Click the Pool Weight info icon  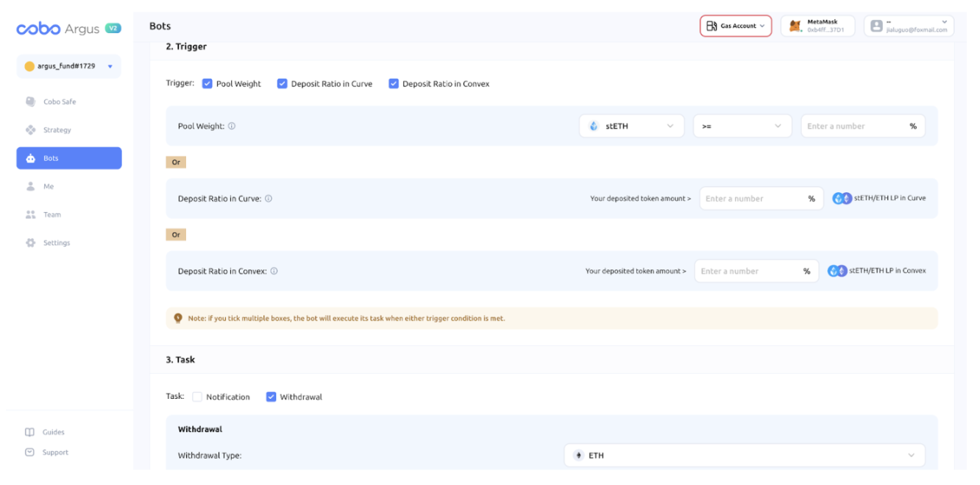pos(232,126)
